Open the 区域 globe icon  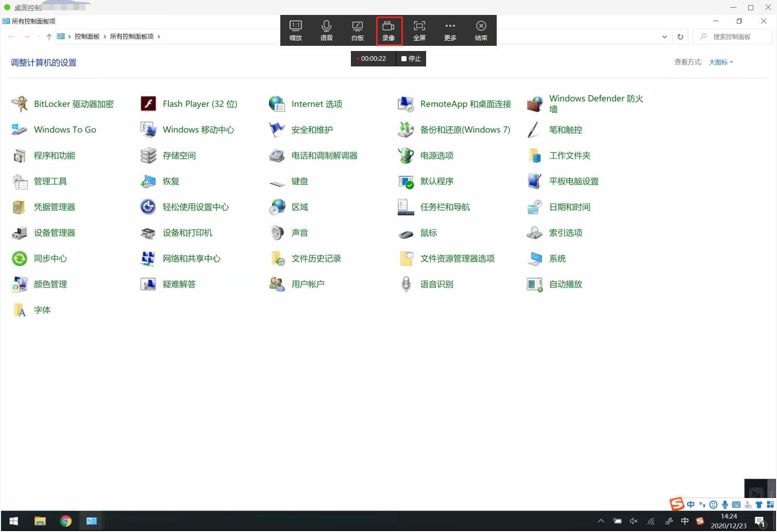(277, 207)
